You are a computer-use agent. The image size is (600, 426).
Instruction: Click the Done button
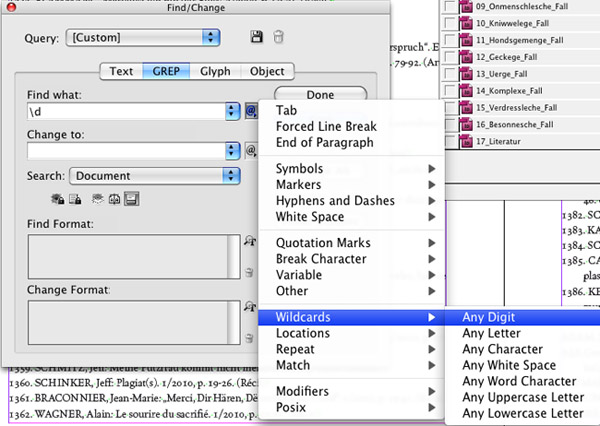click(x=321, y=95)
